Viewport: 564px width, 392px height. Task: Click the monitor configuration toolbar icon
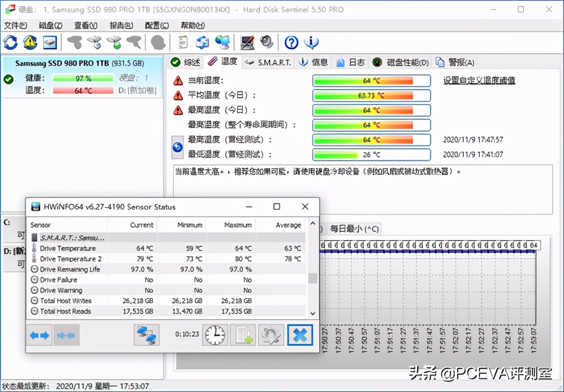point(246,42)
